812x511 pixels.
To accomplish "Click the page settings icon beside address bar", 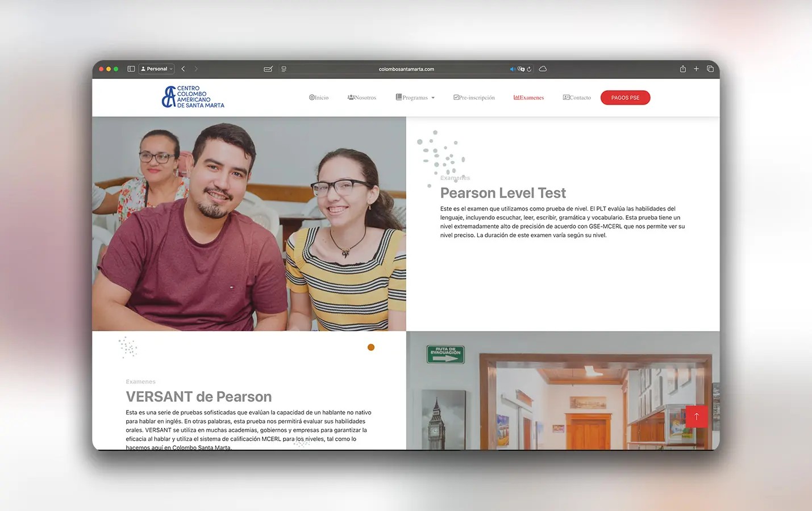I will (x=284, y=69).
